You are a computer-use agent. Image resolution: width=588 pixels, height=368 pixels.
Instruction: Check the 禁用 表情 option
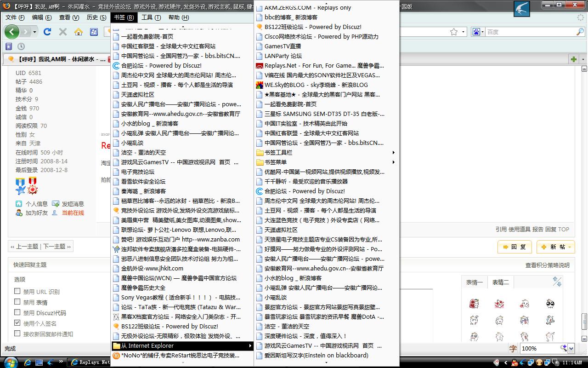coord(17,302)
